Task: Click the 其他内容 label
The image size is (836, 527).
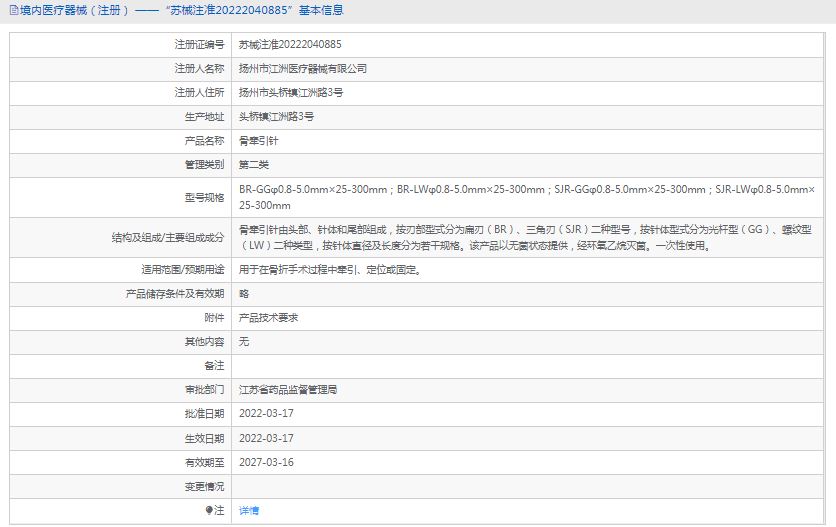Action: tap(205, 342)
